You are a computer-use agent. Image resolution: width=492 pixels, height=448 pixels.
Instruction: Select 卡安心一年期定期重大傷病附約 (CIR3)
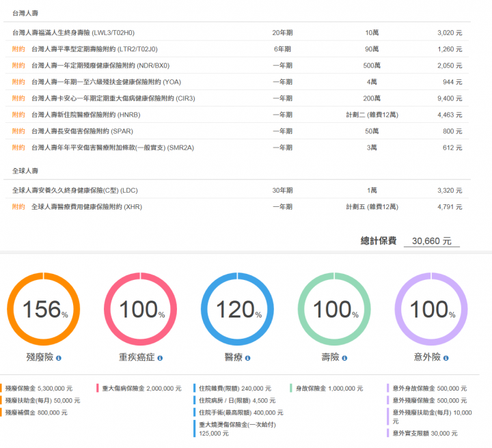237,98
